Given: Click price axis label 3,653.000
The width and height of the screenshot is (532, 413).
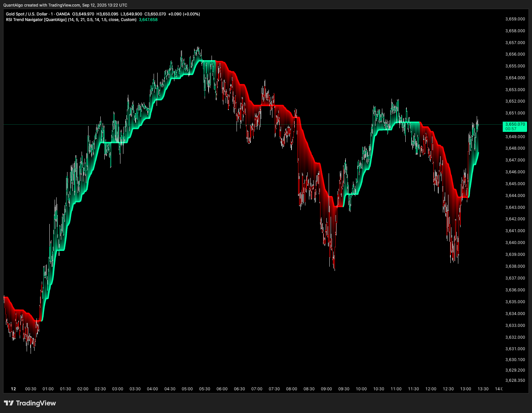Looking at the screenshot, I should coord(515,90).
